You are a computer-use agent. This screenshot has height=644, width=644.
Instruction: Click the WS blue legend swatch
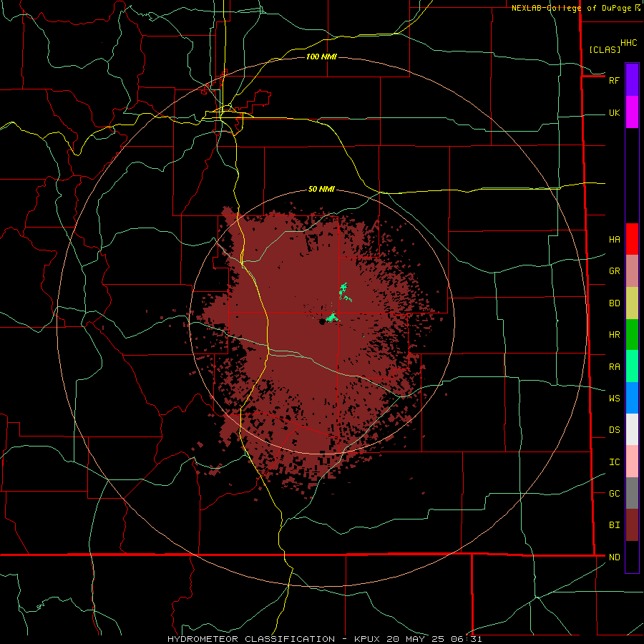[x=632, y=398]
